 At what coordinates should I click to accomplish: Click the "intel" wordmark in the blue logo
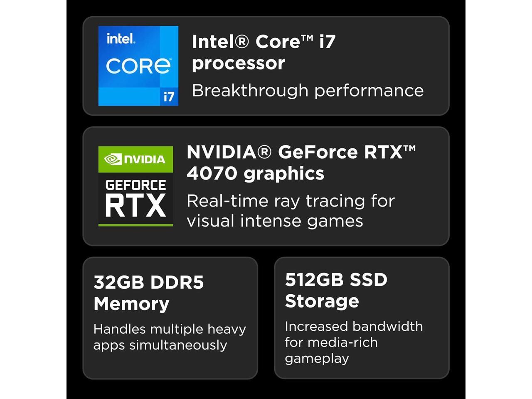121,39
